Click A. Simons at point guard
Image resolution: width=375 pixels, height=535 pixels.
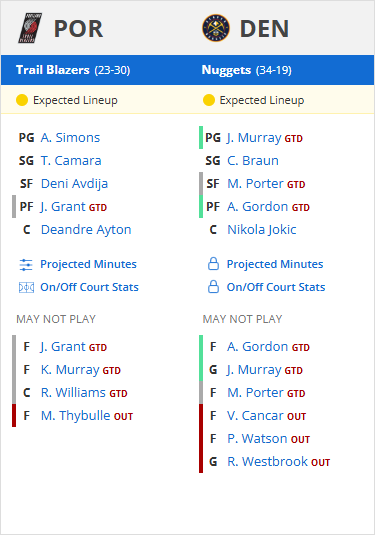pyautogui.click(x=70, y=138)
